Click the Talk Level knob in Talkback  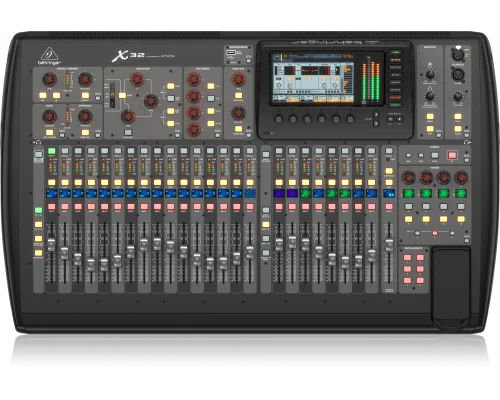(458, 97)
